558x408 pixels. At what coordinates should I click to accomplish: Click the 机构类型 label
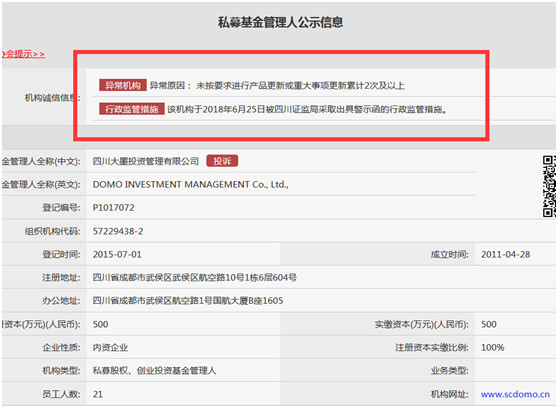click(x=61, y=371)
